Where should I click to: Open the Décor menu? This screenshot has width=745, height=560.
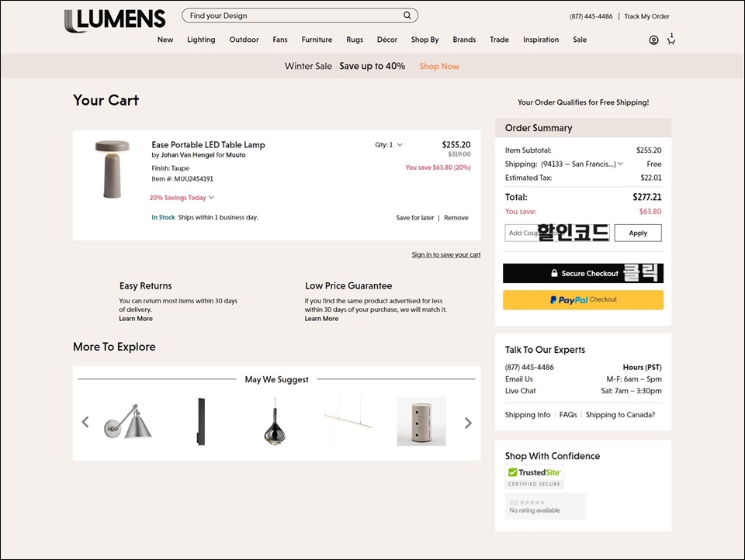(x=387, y=40)
